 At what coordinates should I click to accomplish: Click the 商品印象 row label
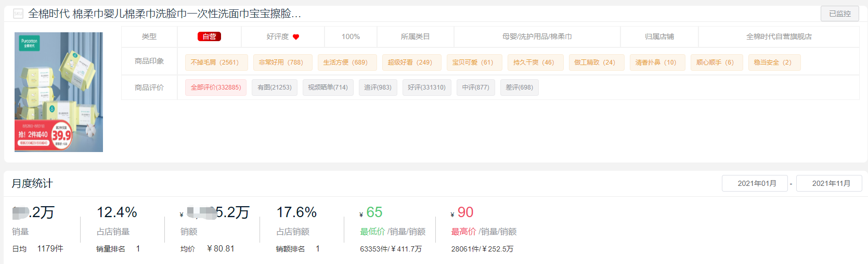[x=149, y=61]
